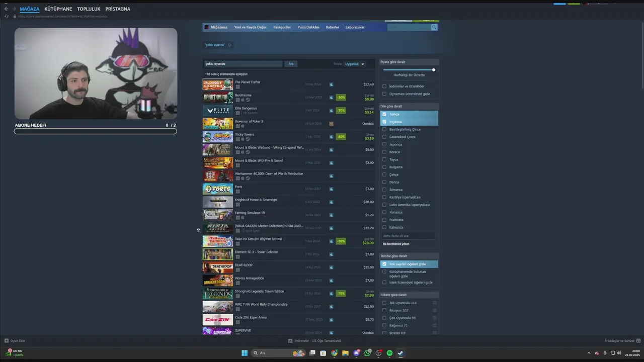Open WhatsApp from the taskbar
644x362 pixels.
[368, 353]
